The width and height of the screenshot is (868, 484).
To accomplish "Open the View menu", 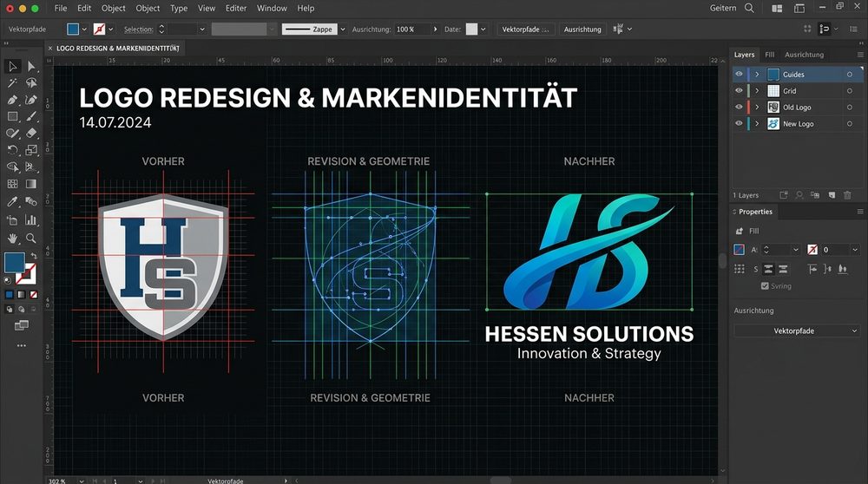I will click(207, 9).
